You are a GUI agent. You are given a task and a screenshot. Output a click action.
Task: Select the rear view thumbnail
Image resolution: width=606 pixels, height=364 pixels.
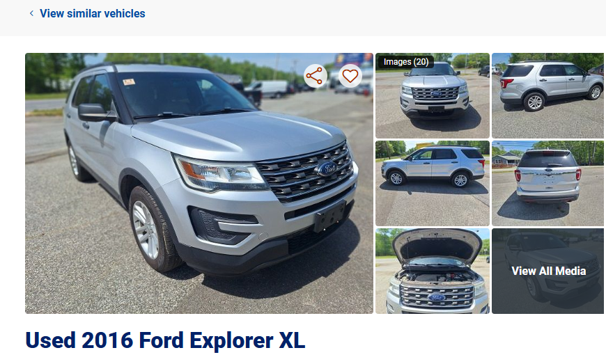(547, 183)
